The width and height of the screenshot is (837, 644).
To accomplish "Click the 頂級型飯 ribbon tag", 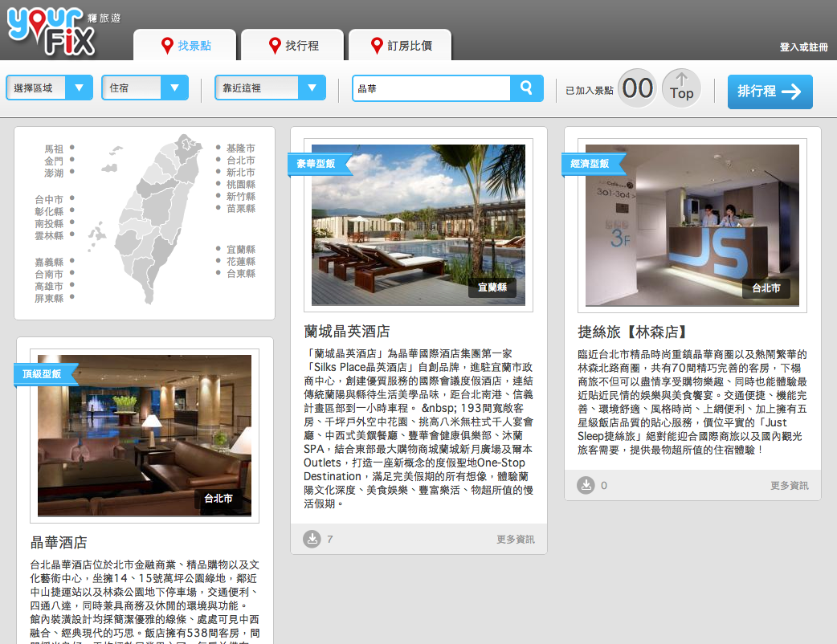I will pos(45,374).
